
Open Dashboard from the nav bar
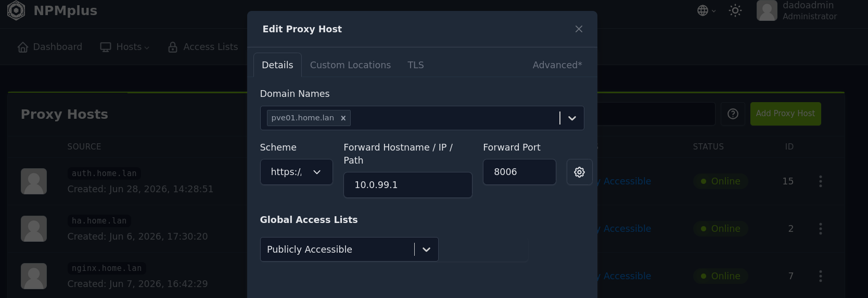[50, 47]
